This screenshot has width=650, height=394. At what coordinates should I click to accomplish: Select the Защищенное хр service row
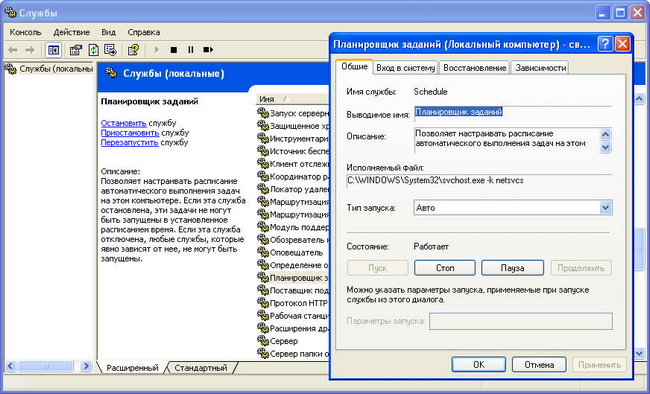[x=293, y=126]
